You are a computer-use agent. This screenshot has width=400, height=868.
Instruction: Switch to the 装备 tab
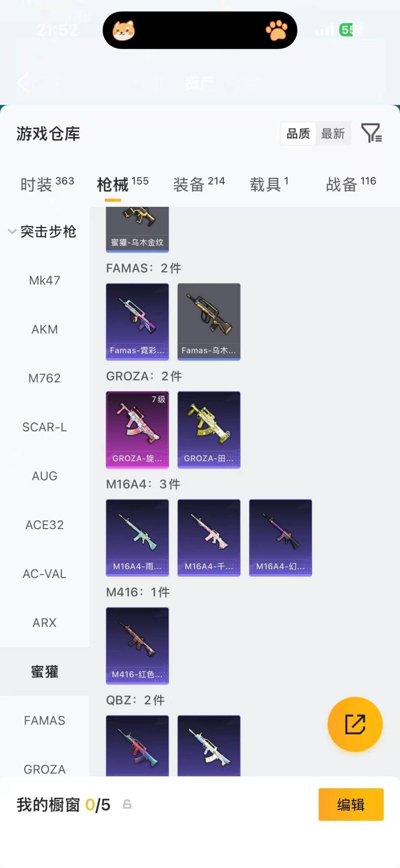point(199,184)
